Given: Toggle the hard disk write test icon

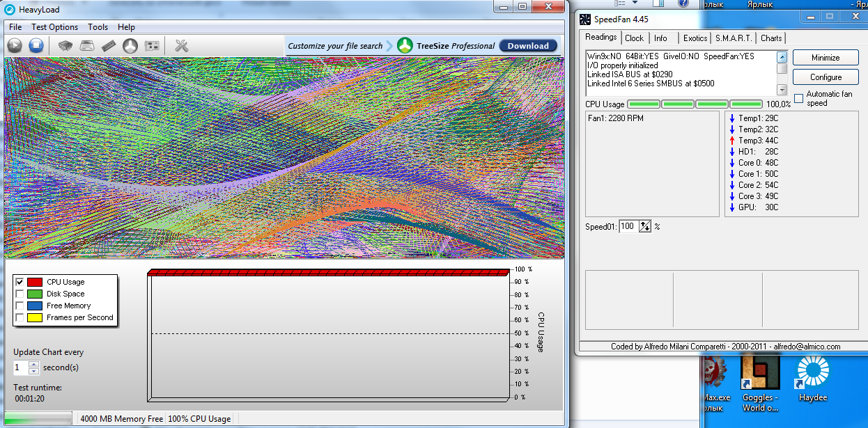Looking at the screenshot, I should (86, 46).
